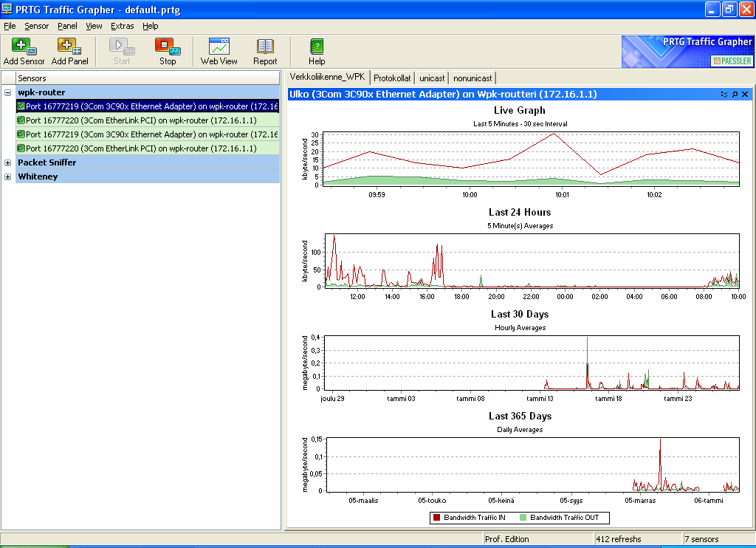
Task: Click the "7 sensors" status bar entry
Action: 718,539
